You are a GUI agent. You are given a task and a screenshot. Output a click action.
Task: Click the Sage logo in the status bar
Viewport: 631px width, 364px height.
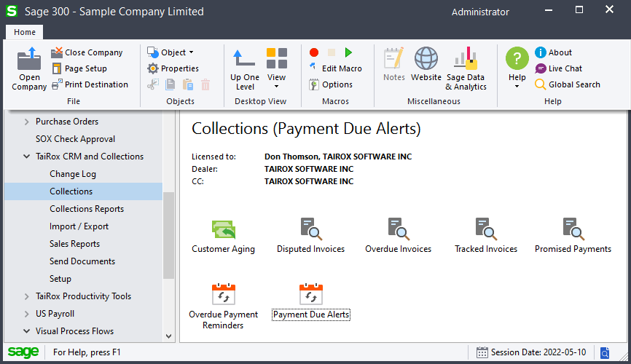[23, 352]
